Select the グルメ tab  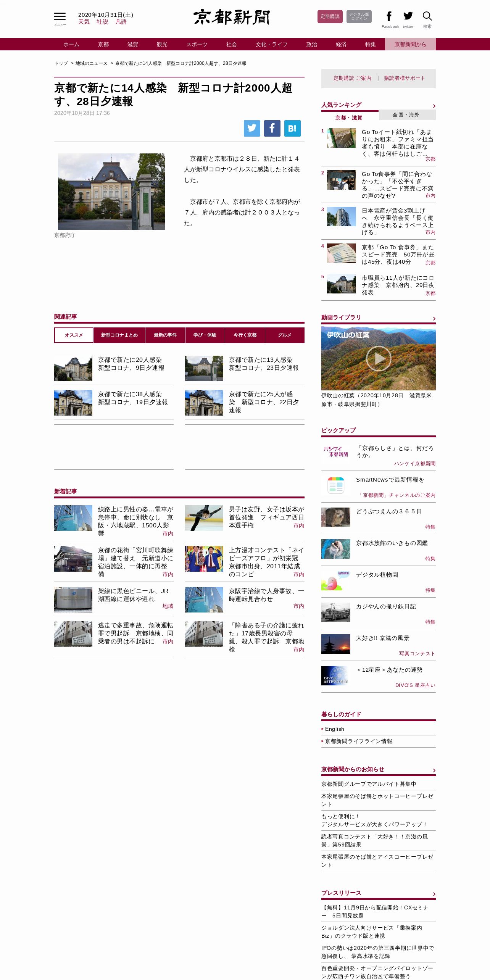(285, 335)
